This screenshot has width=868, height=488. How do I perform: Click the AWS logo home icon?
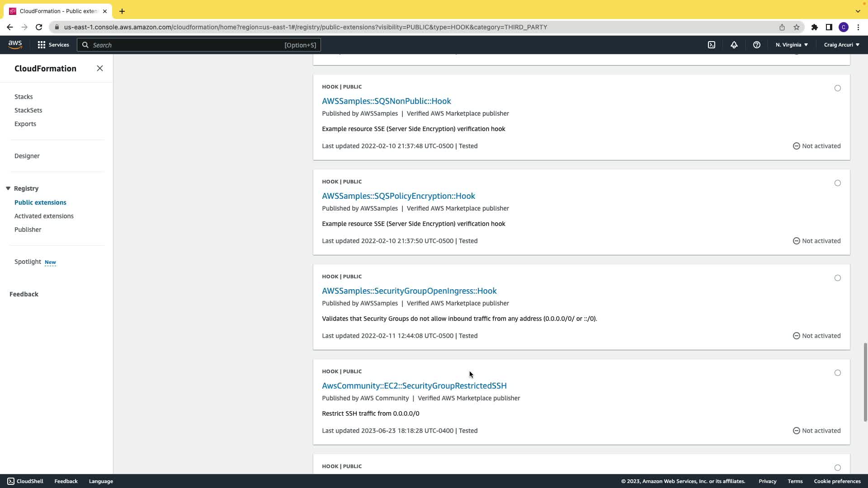click(x=15, y=44)
